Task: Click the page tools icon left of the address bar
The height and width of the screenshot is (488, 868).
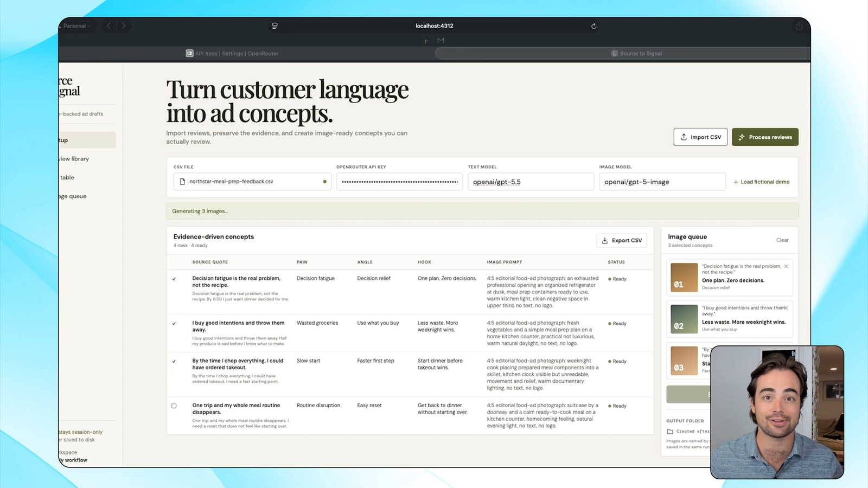Action: [x=275, y=25]
